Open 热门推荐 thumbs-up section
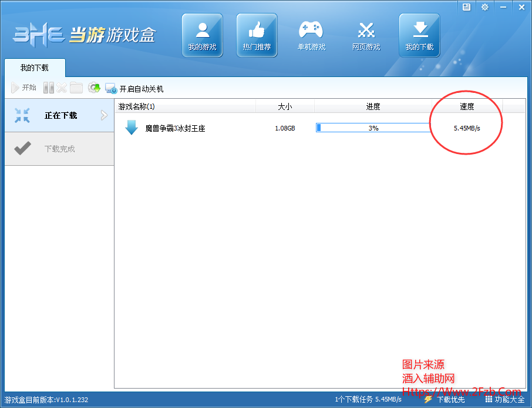 [257, 35]
